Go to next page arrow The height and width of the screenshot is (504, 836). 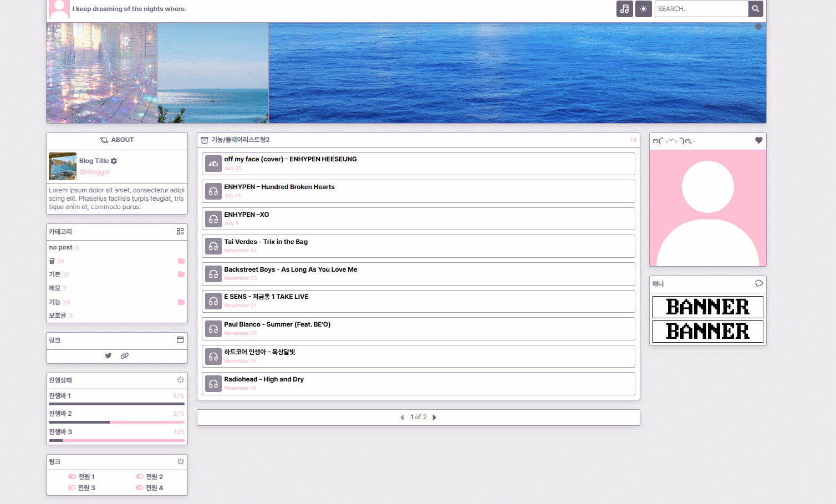435,418
